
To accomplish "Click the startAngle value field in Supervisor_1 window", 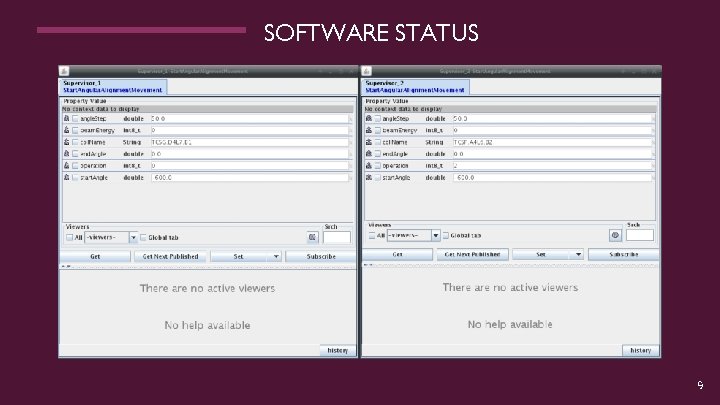I will 249,177.
